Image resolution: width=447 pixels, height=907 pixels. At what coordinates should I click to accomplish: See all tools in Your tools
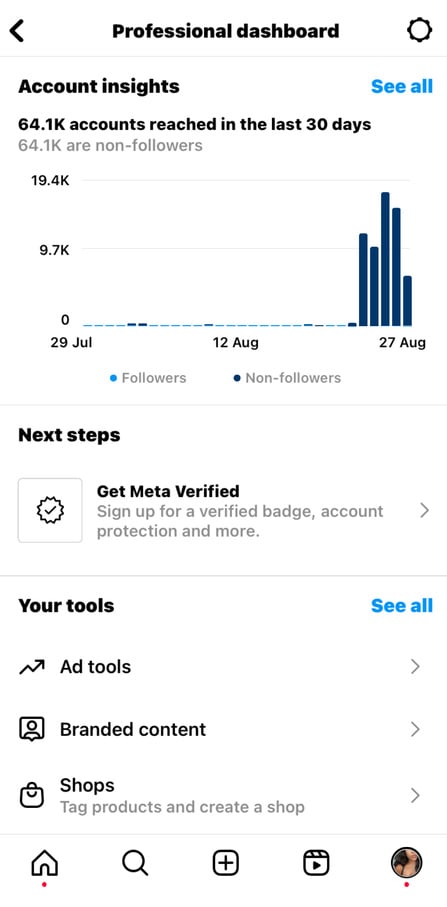(401, 606)
